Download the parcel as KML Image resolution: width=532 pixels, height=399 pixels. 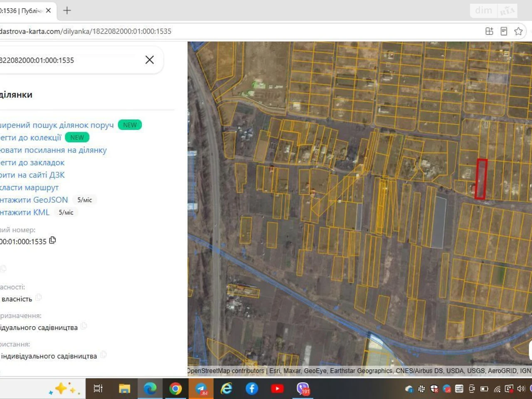click(x=25, y=212)
